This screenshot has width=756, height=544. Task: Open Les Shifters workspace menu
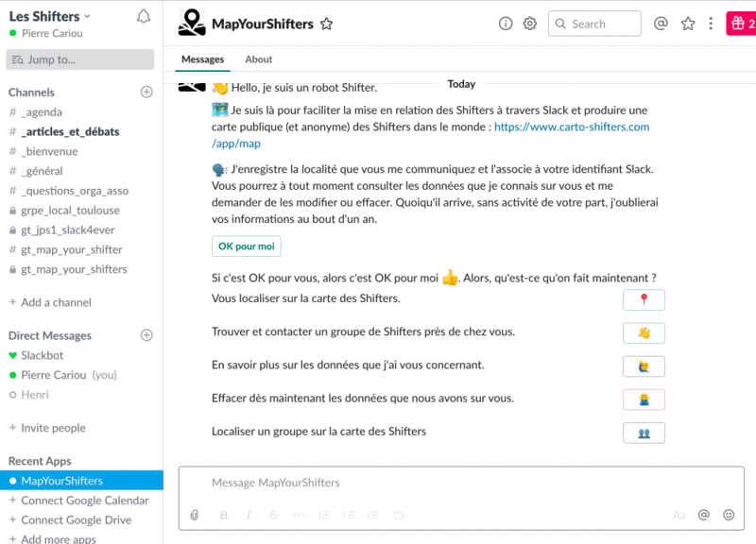50,16
